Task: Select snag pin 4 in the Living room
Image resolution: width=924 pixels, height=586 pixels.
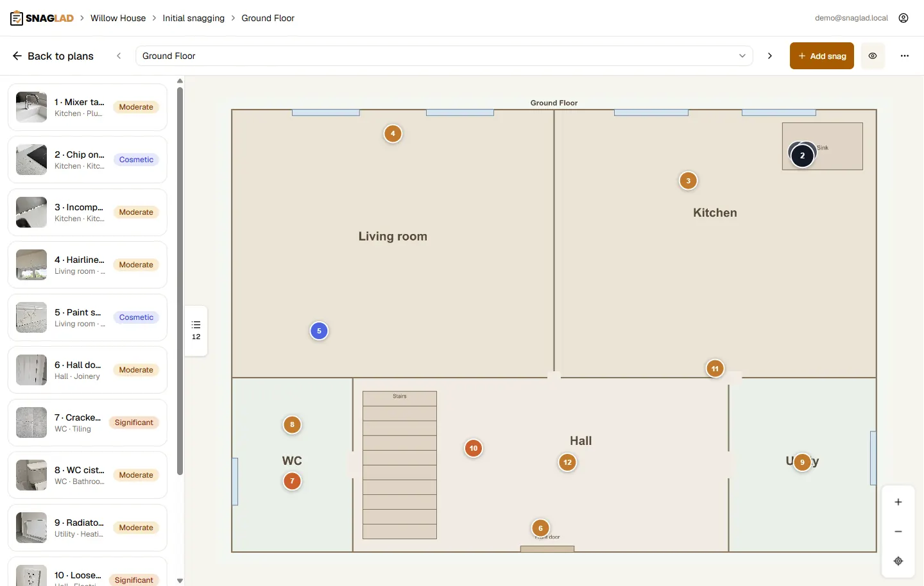Action: coord(393,133)
